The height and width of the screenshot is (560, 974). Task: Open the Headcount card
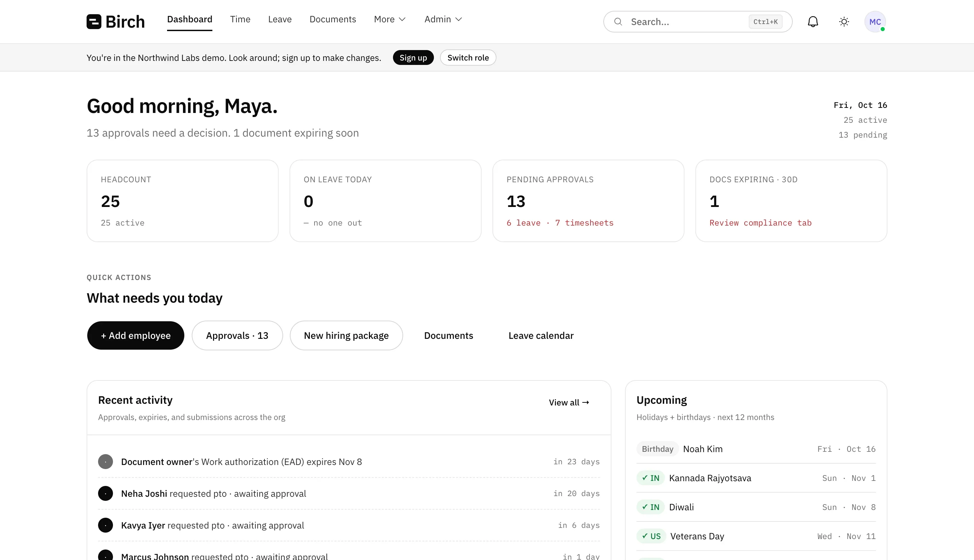(x=183, y=201)
